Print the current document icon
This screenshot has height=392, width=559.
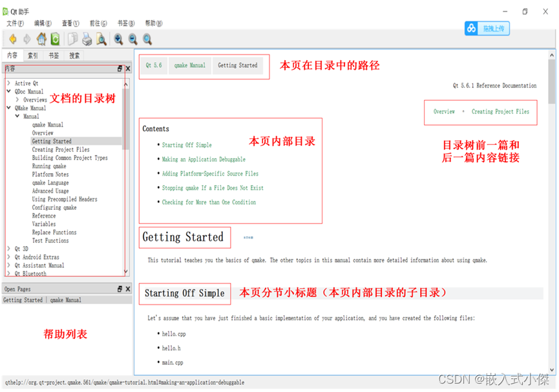click(x=87, y=39)
